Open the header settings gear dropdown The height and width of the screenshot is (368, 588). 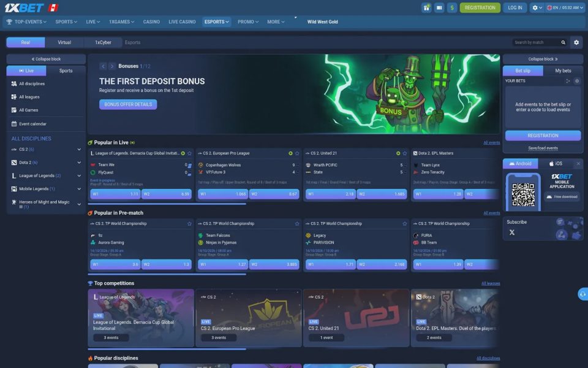(537, 7)
